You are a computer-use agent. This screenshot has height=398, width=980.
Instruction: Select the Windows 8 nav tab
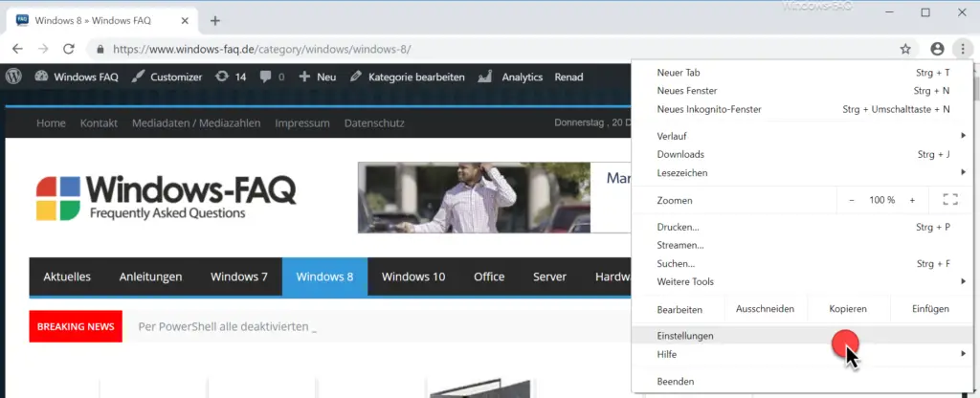(325, 276)
